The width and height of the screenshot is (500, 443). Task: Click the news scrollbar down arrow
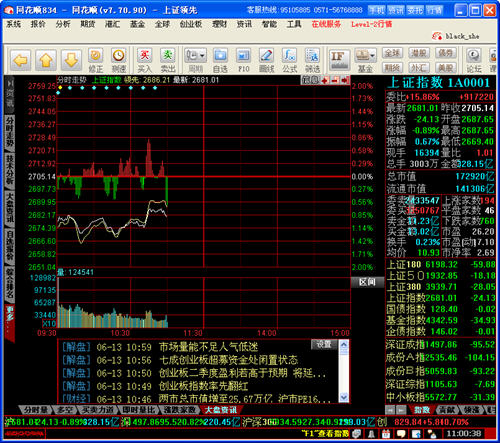click(x=344, y=397)
